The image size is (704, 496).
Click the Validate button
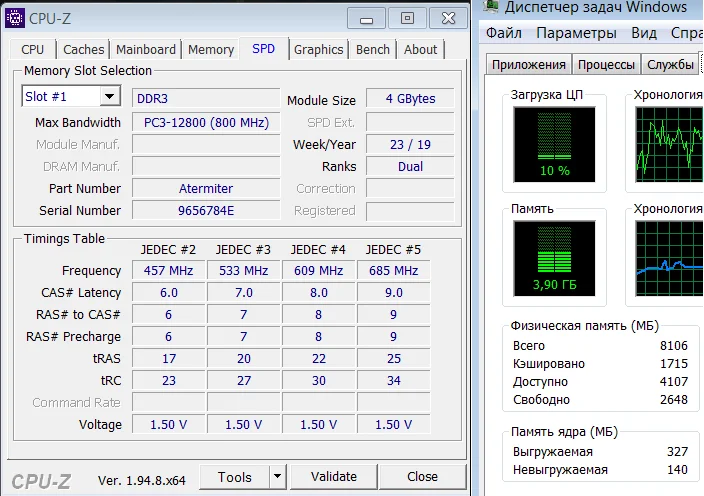pyautogui.click(x=334, y=477)
